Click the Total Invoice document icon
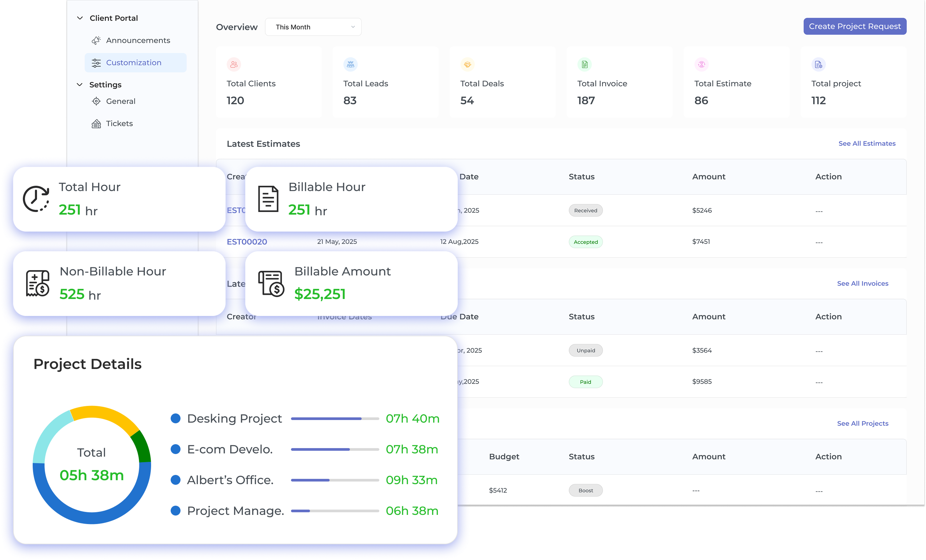926x560 pixels. coord(584,64)
